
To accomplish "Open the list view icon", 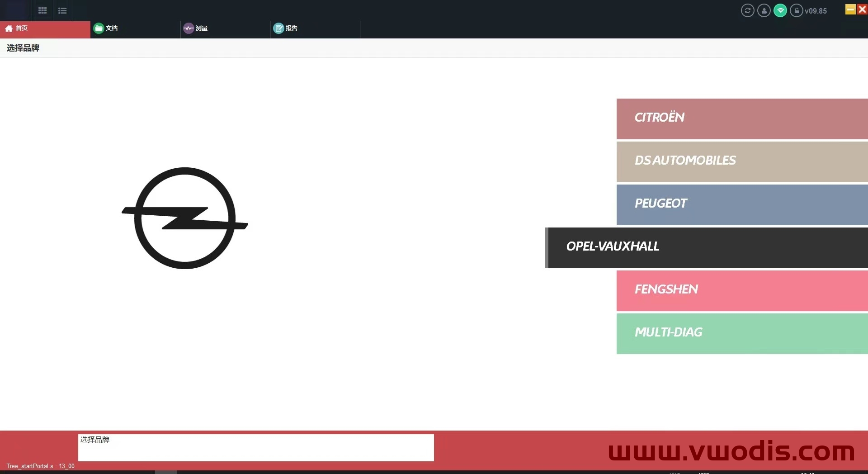I will 62,10.
